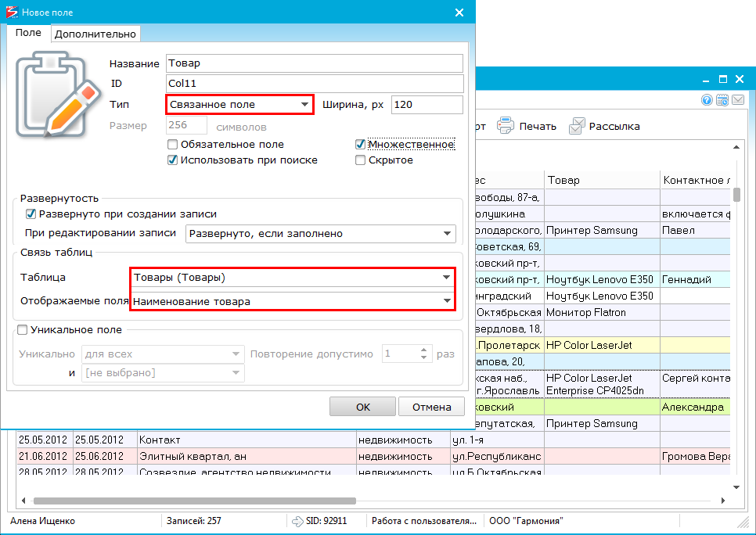Toggle the Обязательное поле checkbox

tap(172, 144)
